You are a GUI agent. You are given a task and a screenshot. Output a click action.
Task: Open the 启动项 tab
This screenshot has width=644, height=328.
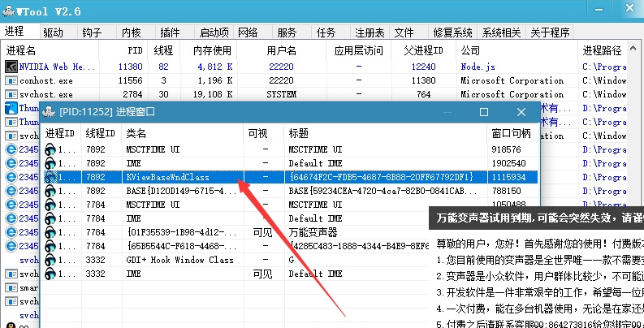coord(214,32)
